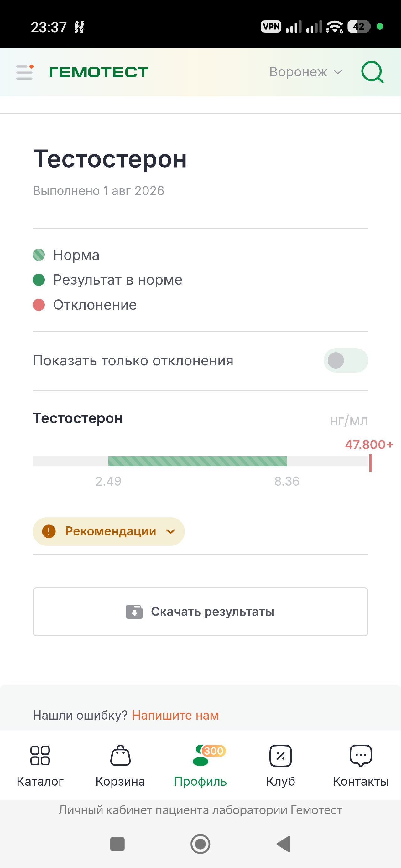This screenshot has height=868, width=401.
Task: Open the Клуб percent icon
Action: [280, 756]
